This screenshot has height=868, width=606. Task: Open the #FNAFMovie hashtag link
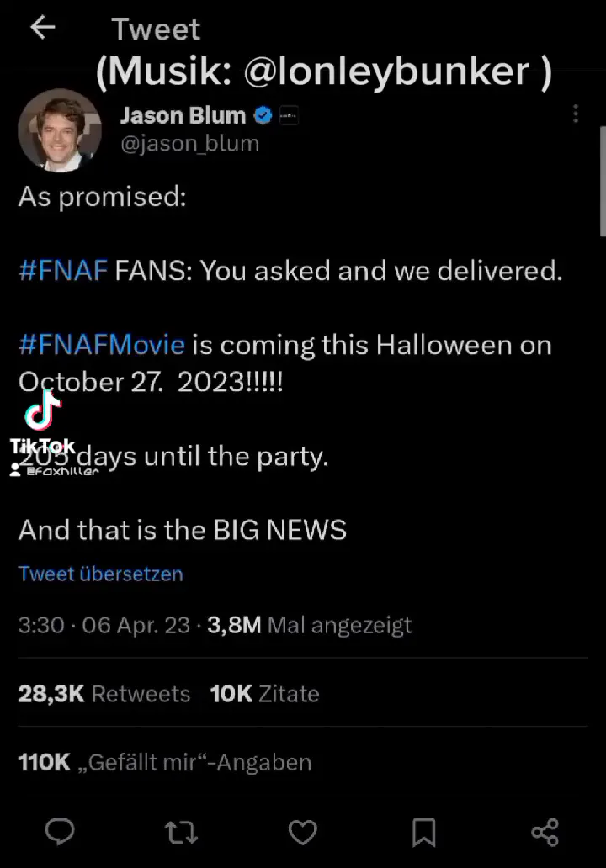tap(102, 345)
